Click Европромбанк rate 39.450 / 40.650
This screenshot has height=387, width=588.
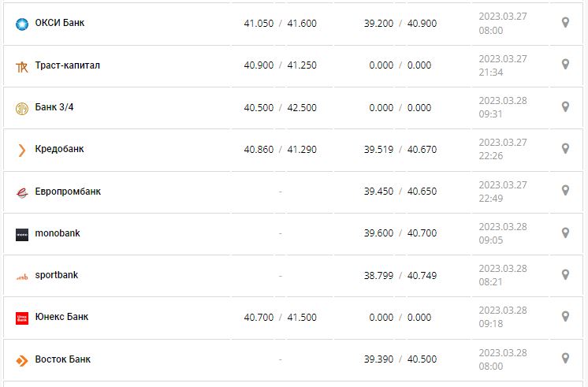click(x=400, y=192)
